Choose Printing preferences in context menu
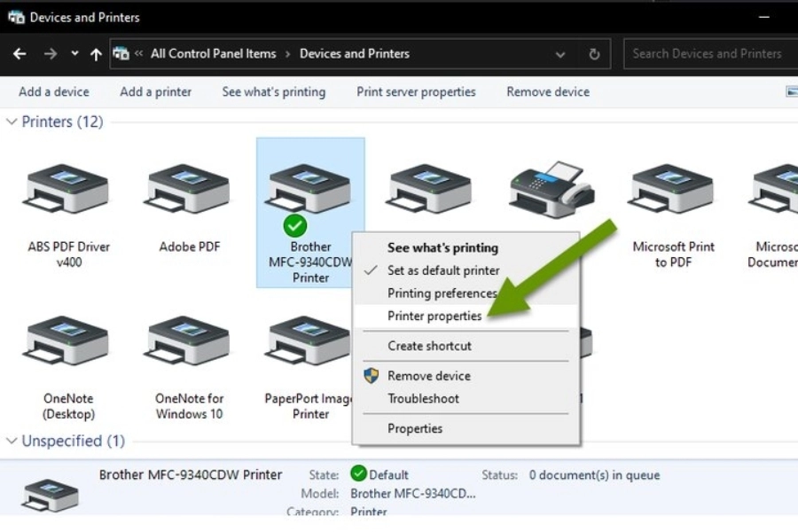The width and height of the screenshot is (798, 532). (x=442, y=293)
